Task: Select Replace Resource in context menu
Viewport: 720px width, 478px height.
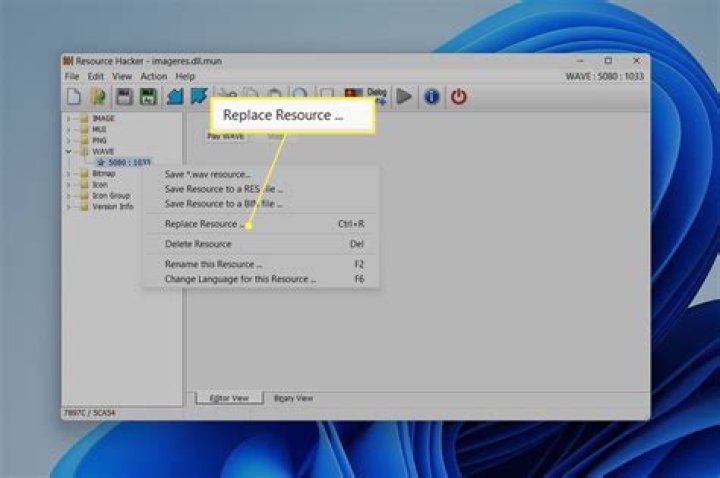Action: click(x=202, y=224)
